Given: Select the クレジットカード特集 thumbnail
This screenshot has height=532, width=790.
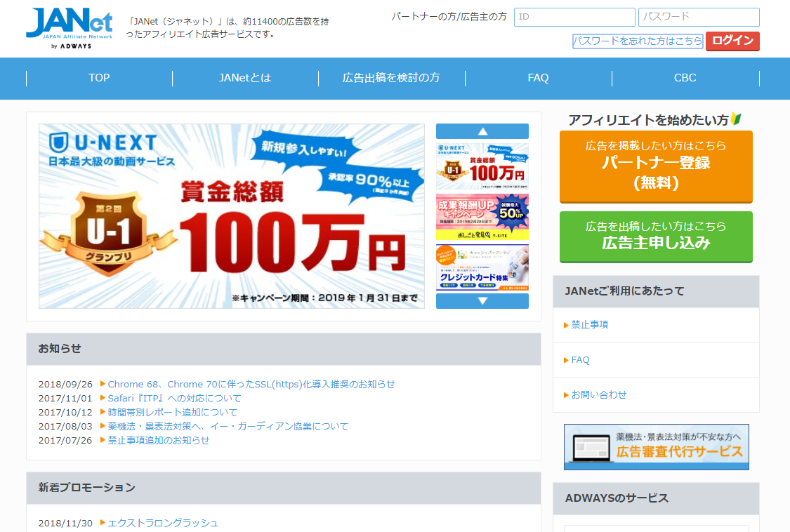Looking at the screenshot, I should click(x=482, y=267).
